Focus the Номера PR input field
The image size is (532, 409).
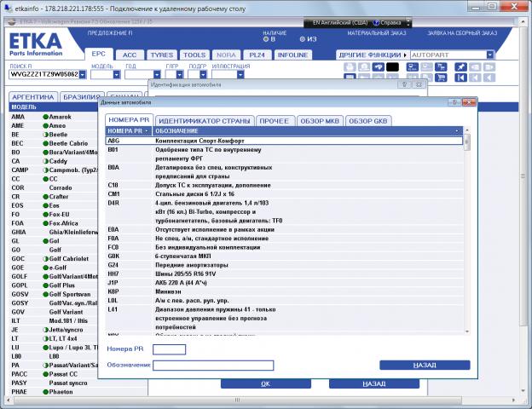coord(170,349)
